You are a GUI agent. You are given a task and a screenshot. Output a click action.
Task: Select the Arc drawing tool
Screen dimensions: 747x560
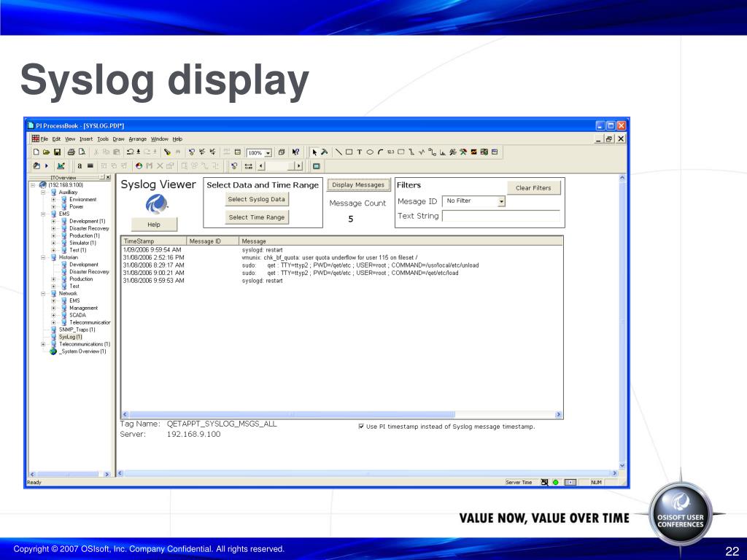pos(380,152)
